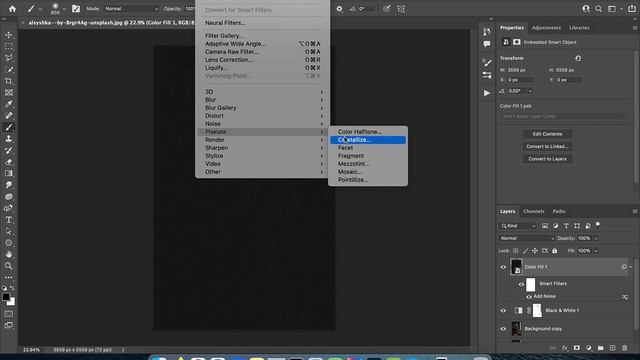640x360 pixels.
Task: Click the Delete layer trash icon
Action: [x=624, y=348]
